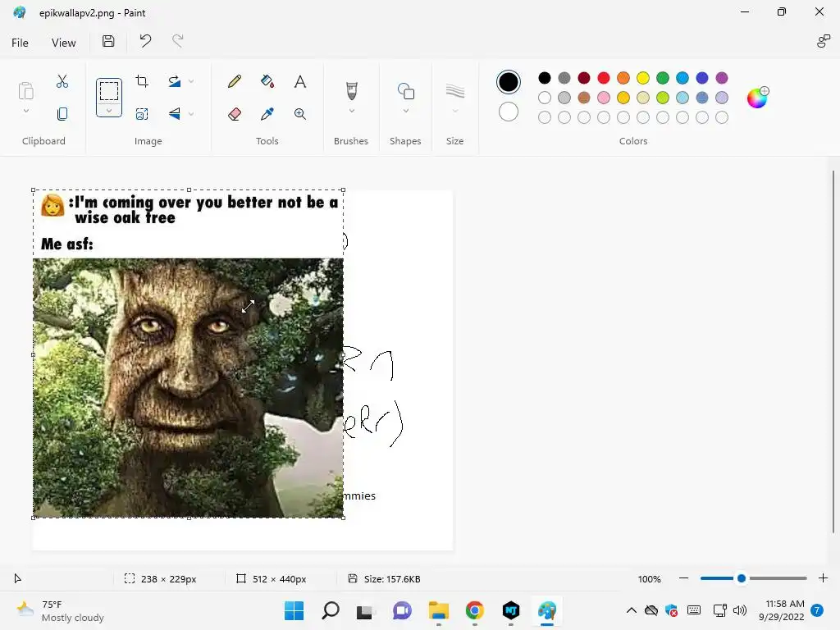This screenshot has width=840, height=630.
Task: Select the Color picker eyedropper
Action: click(267, 113)
